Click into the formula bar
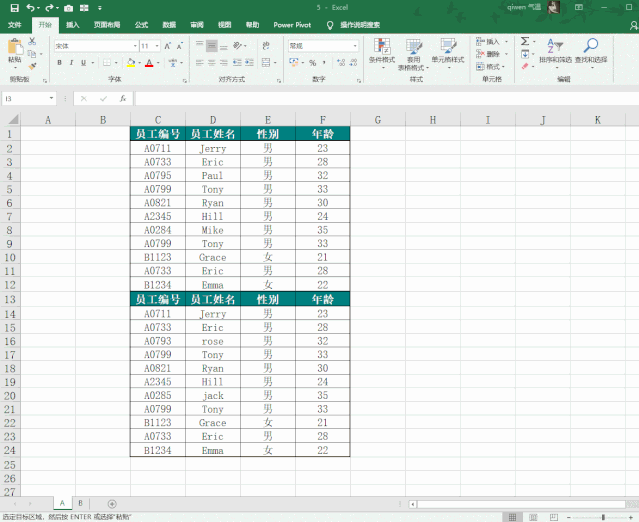This screenshot has width=639, height=522. 386,98
